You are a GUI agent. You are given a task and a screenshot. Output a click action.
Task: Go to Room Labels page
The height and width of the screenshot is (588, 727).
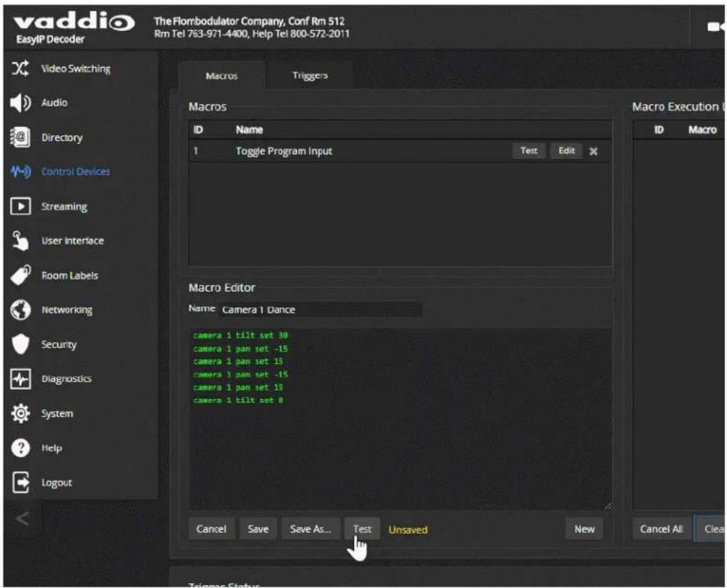click(70, 276)
